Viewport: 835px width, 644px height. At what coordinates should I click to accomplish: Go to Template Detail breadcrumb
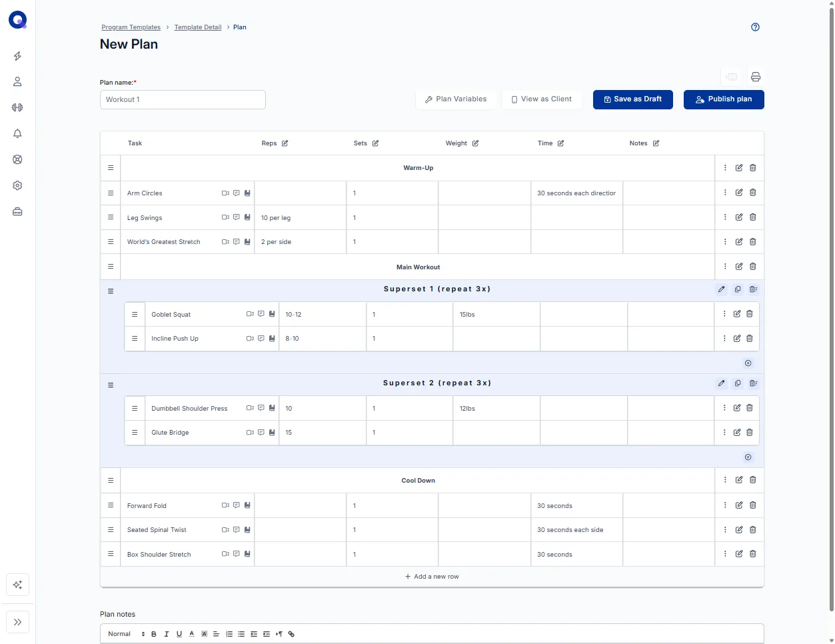[198, 27]
